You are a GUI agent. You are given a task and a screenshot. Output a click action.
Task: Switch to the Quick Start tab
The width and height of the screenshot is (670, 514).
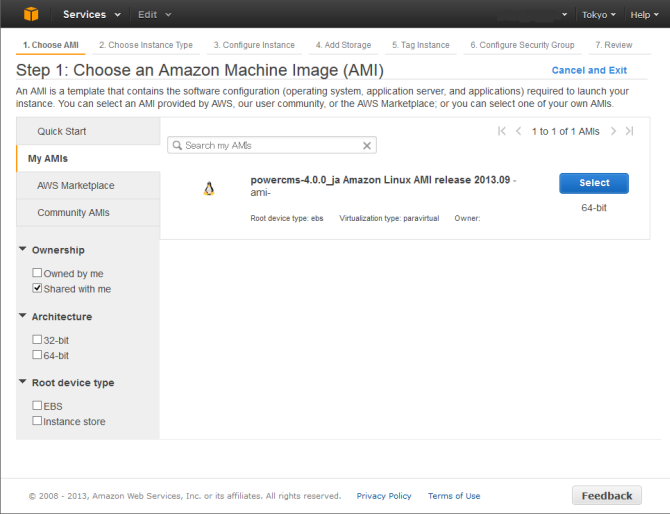tap(88, 131)
